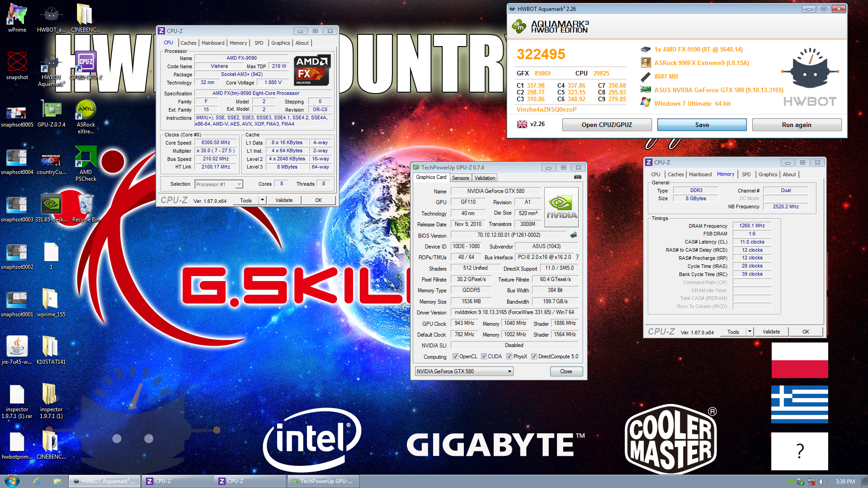Toggle the CUDA checkbox in GPU-Z
The width and height of the screenshot is (868, 488).
pos(484,357)
